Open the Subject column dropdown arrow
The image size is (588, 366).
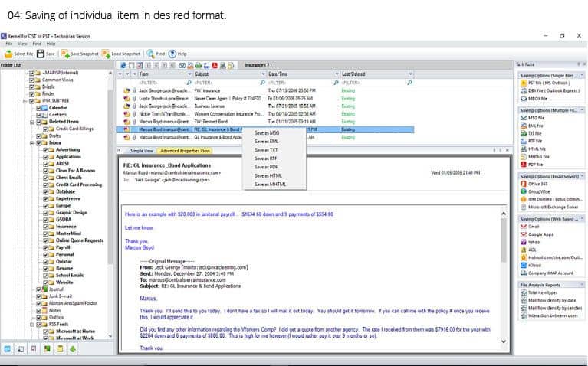coord(263,74)
